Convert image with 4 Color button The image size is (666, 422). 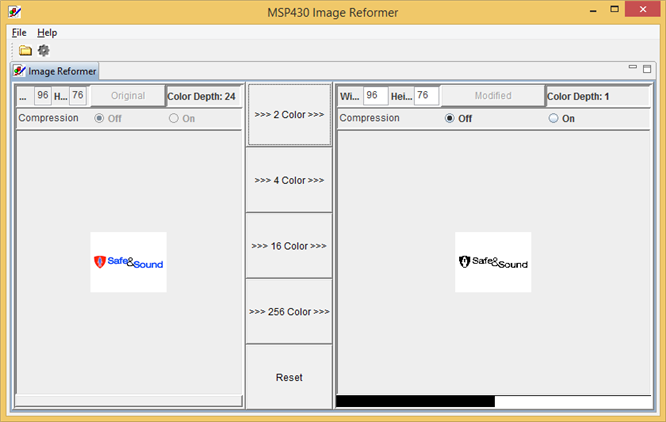pos(289,180)
